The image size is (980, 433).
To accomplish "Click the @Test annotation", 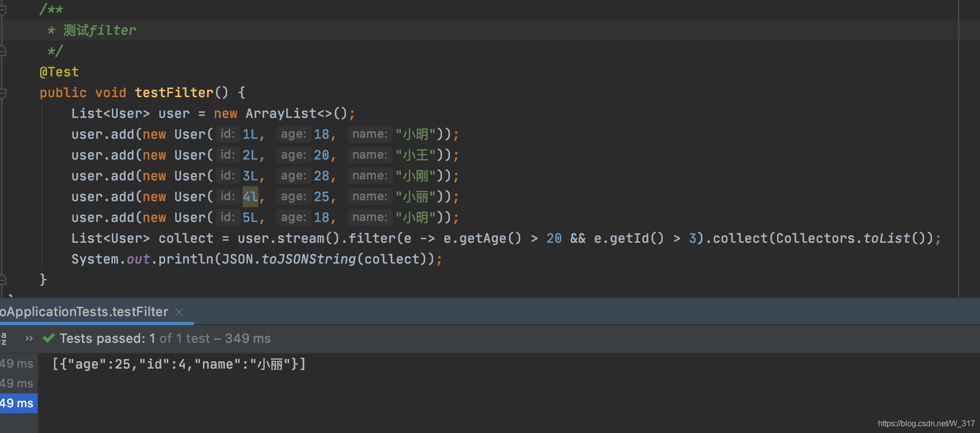I will click(59, 72).
